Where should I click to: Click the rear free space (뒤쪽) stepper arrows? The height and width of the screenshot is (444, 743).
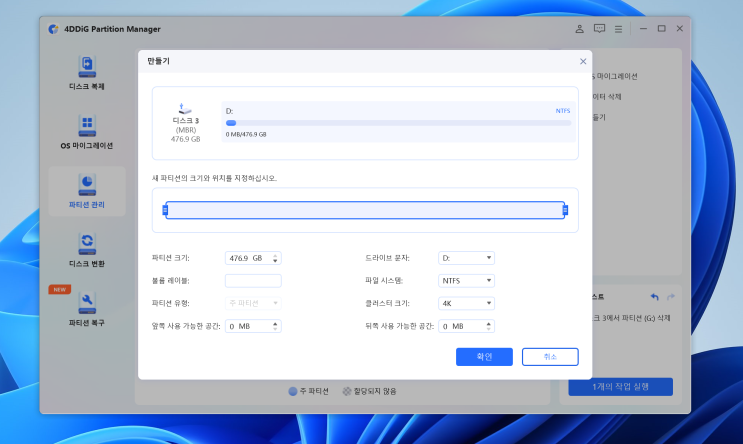[x=489, y=326]
